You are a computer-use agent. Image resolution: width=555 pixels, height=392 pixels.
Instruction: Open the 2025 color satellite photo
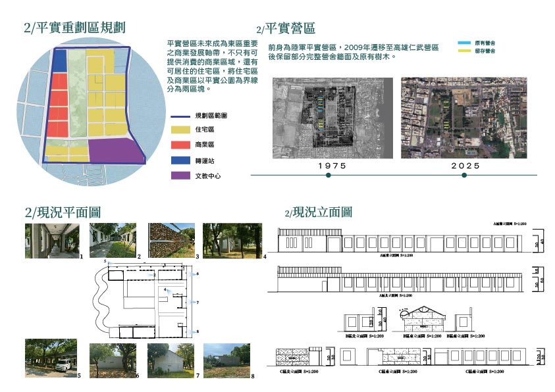pos(464,118)
